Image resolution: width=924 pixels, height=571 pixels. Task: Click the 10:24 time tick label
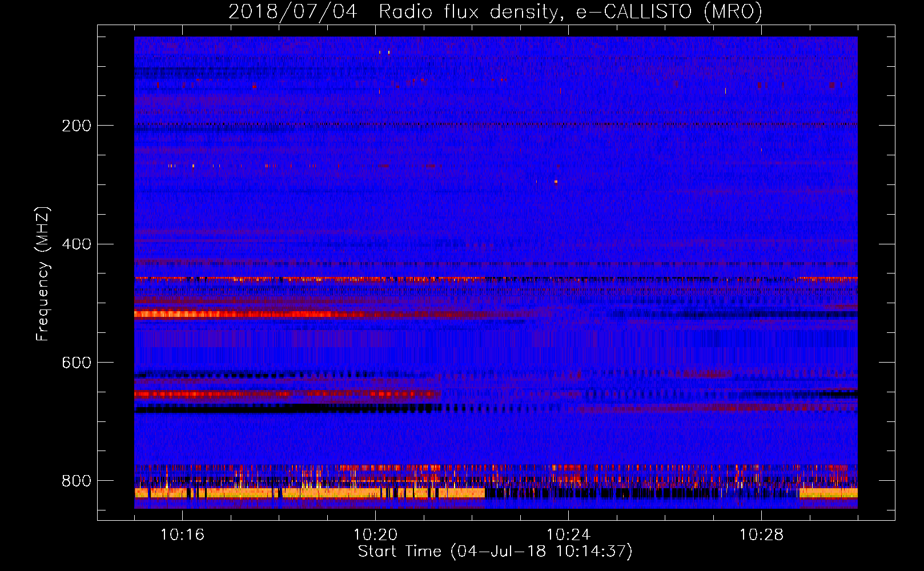[x=568, y=534]
